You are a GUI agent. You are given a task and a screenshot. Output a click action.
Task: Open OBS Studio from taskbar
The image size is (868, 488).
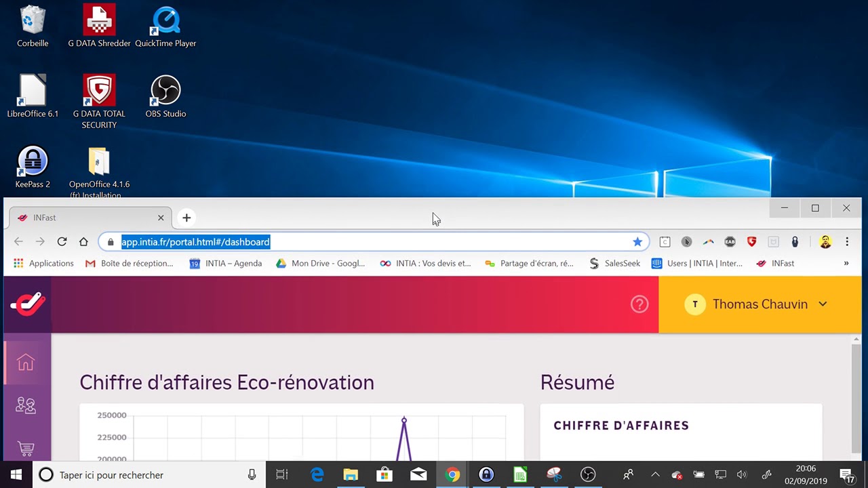point(588,475)
